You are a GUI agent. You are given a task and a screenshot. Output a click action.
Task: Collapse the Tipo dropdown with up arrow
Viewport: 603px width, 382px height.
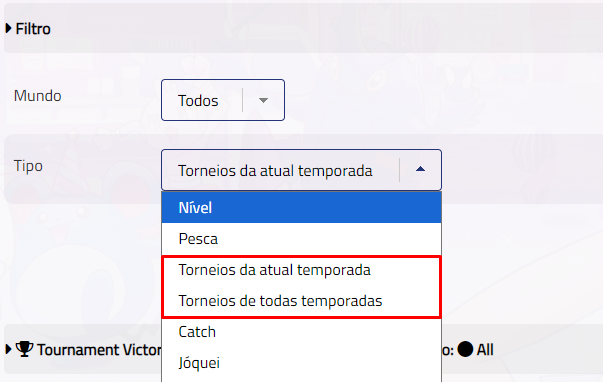click(x=420, y=169)
